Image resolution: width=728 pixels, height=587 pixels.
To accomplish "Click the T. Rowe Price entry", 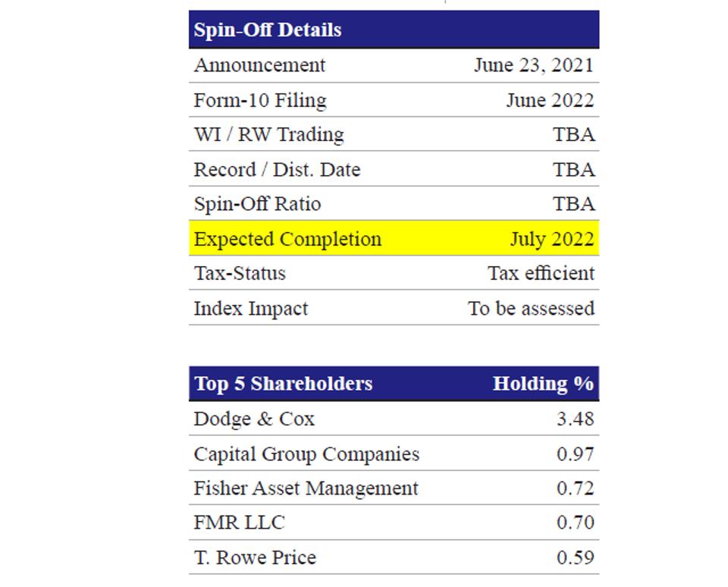I will (255, 557).
